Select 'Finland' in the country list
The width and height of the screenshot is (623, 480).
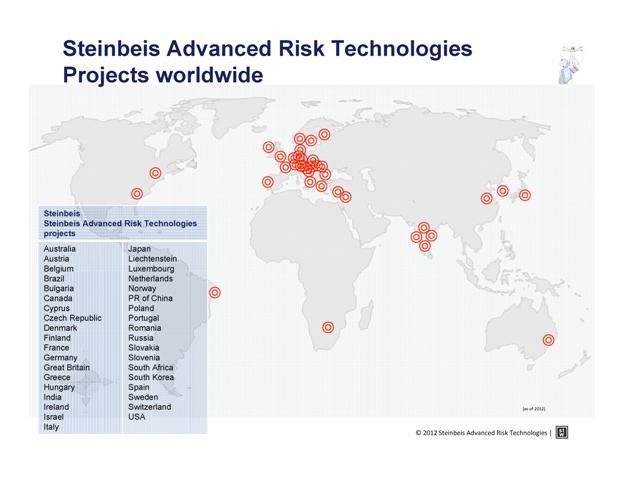(x=57, y=338)
